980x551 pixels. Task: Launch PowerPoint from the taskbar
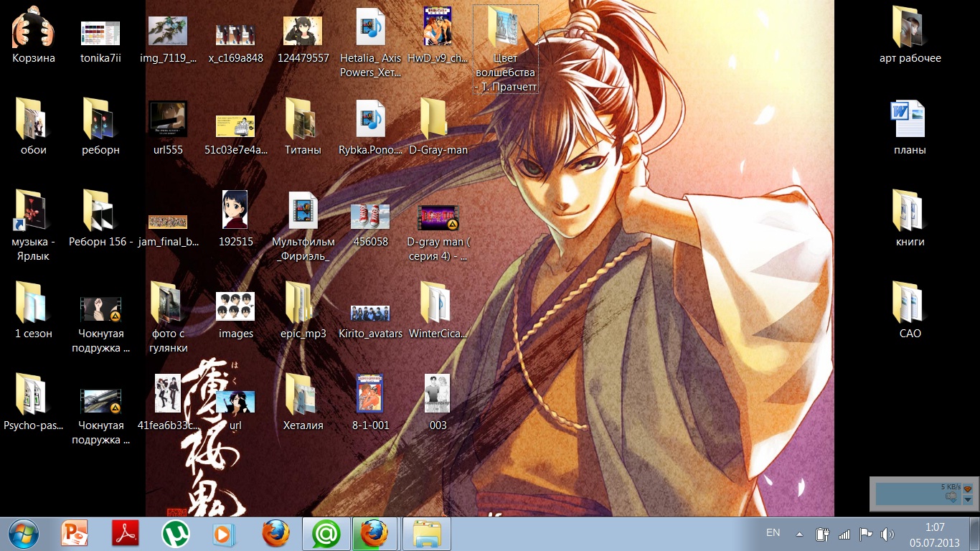tap(75, 534)
